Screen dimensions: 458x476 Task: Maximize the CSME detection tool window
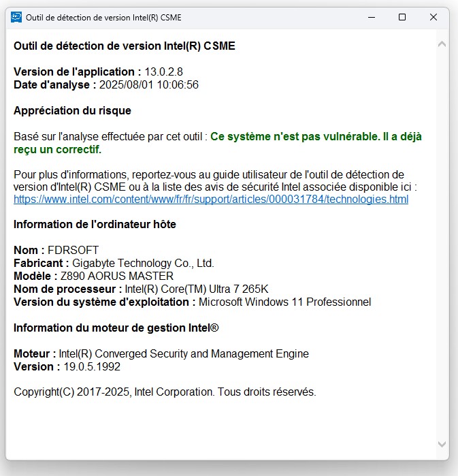click(x=402, y=18)
